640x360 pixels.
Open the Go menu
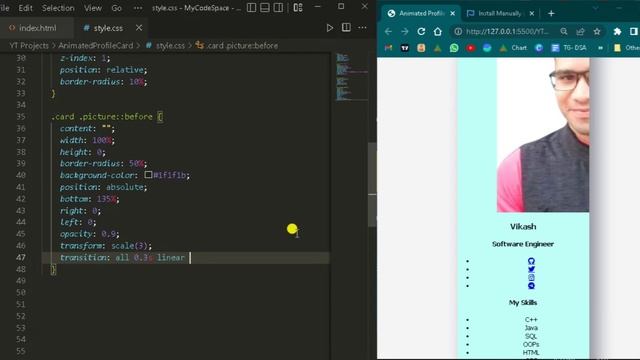coord(117,8)
